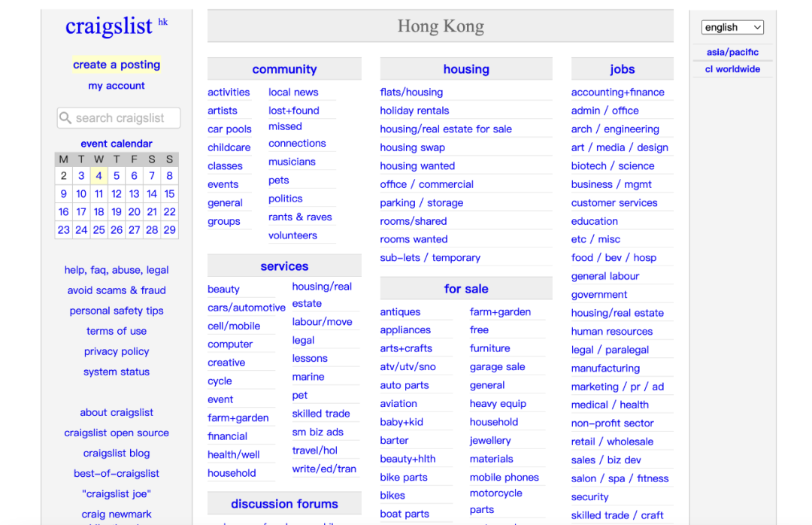Open accounting+finance jobs

pos(618,93)
